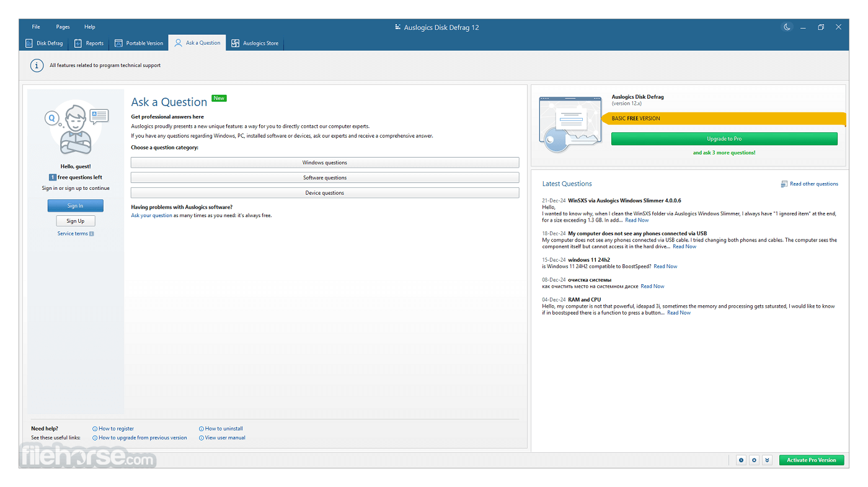Viewport: 868px width, 487px height.
Task: Click the 'Need help?' label
Action: click(44, 429)
